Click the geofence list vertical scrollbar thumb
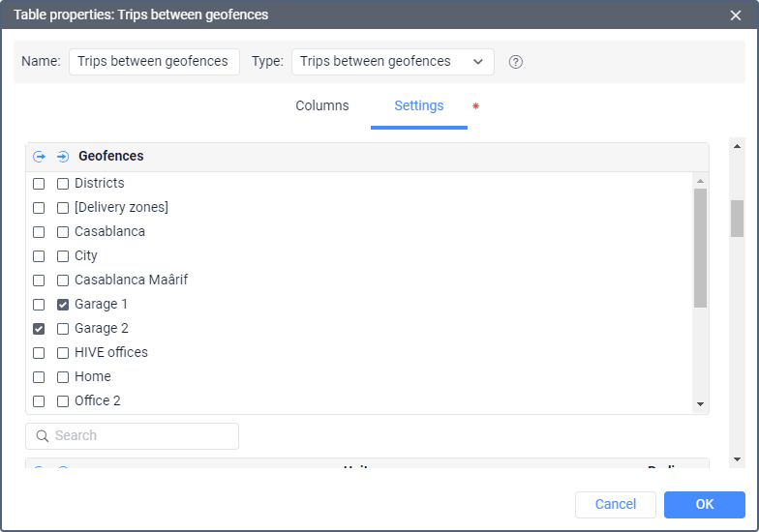The height and width of the screenshot is (532, 759). click(x=700, y=248)
